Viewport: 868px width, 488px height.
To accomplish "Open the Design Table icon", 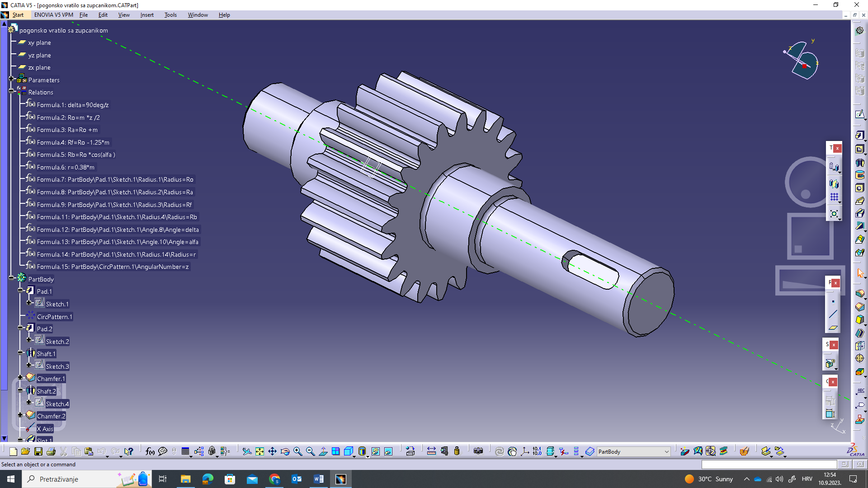I will click(185, 451).
